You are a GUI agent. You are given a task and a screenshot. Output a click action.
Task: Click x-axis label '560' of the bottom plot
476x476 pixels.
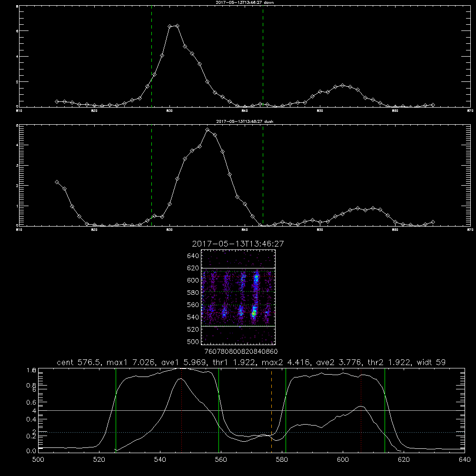coord(221,460)
